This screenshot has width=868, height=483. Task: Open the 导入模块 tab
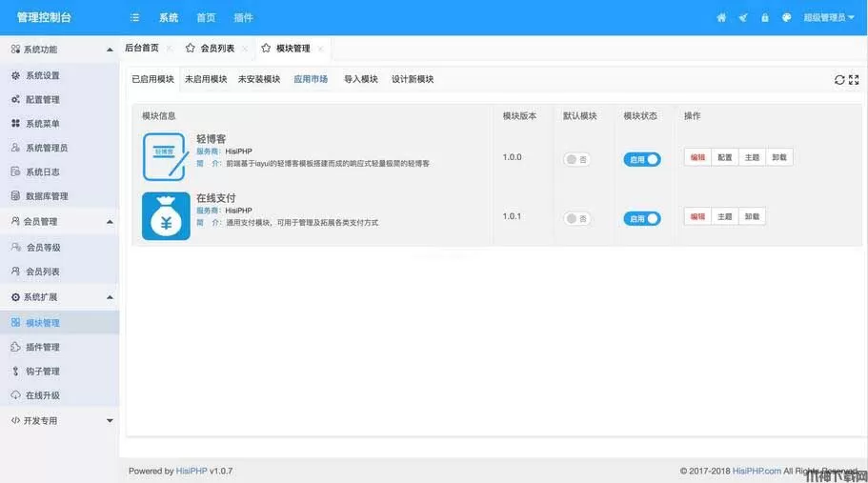click(x=361, y=79)
